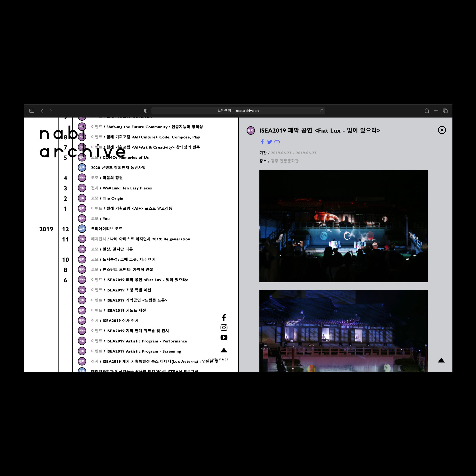This screenshot has width=476, height=476.
Task: Click the privacy shield icon
Action: (146, 111)
